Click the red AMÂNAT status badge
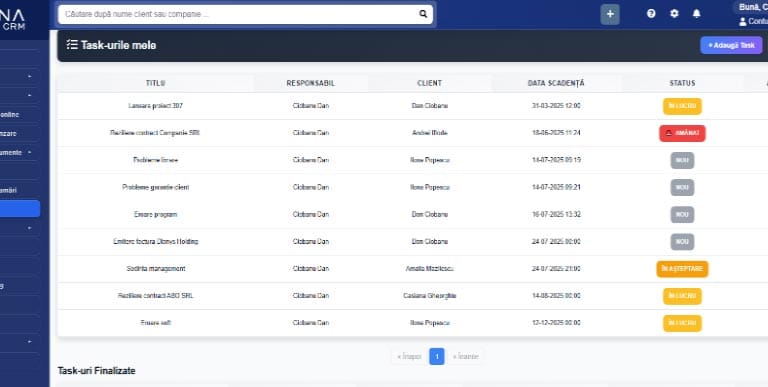Viewport: 768px width, 387px height. coord(682,133)
